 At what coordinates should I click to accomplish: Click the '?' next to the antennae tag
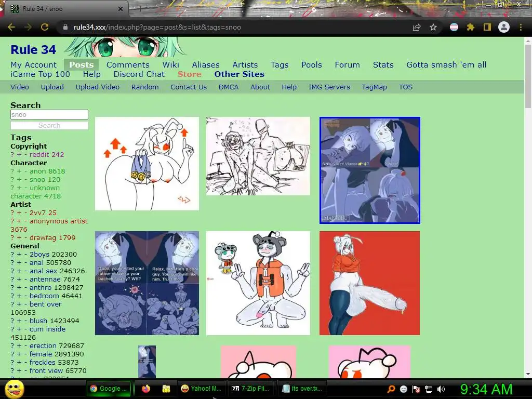(12, 279)
